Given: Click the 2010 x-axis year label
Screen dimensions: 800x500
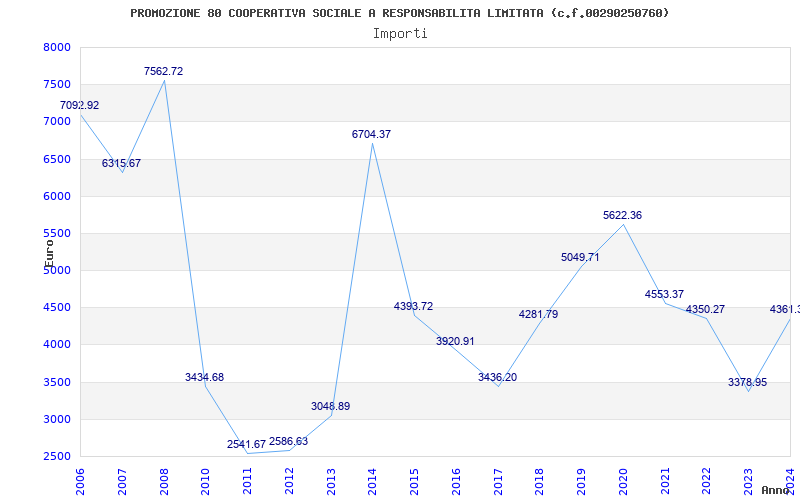Looking at the screenshot, I should pyautogui.click(x=206, y=482).
